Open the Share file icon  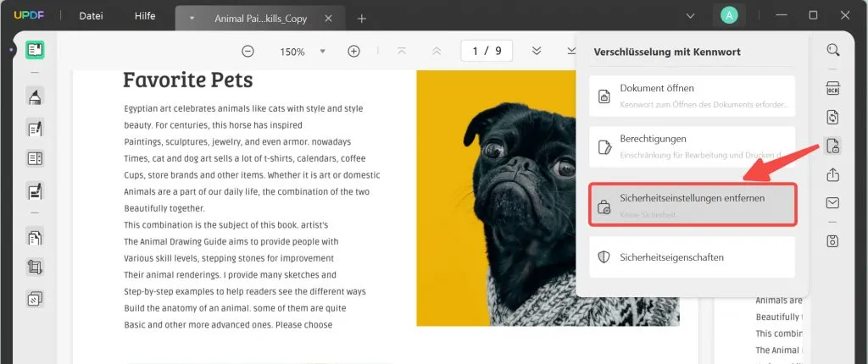(x=832, y=175)
